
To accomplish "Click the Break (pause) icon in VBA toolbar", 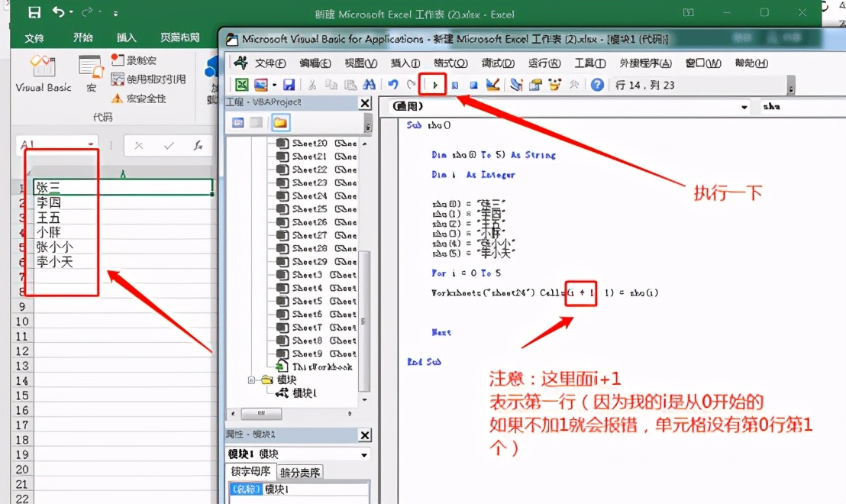I will [455, 85].
